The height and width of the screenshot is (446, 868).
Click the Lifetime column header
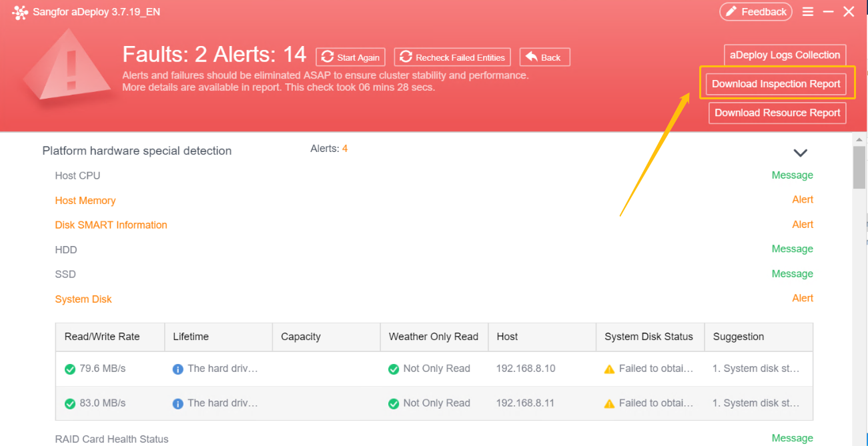[219, 337]
